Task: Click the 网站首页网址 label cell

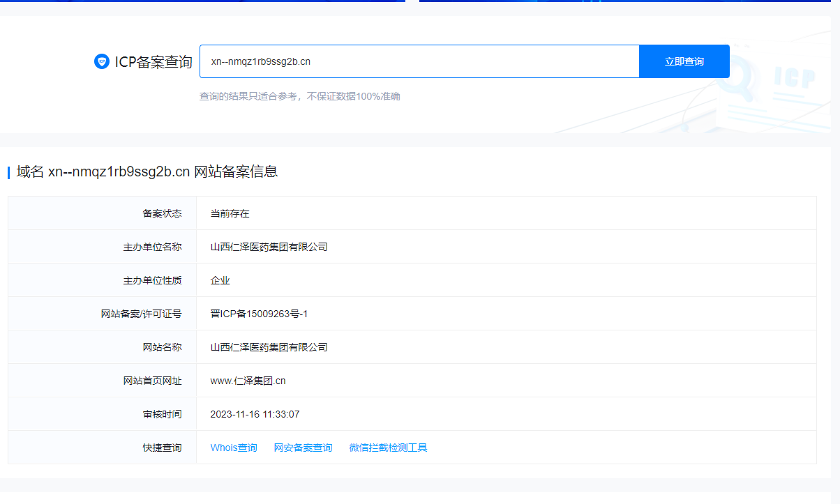Action: pyautogui.click(x=103, y=381)
